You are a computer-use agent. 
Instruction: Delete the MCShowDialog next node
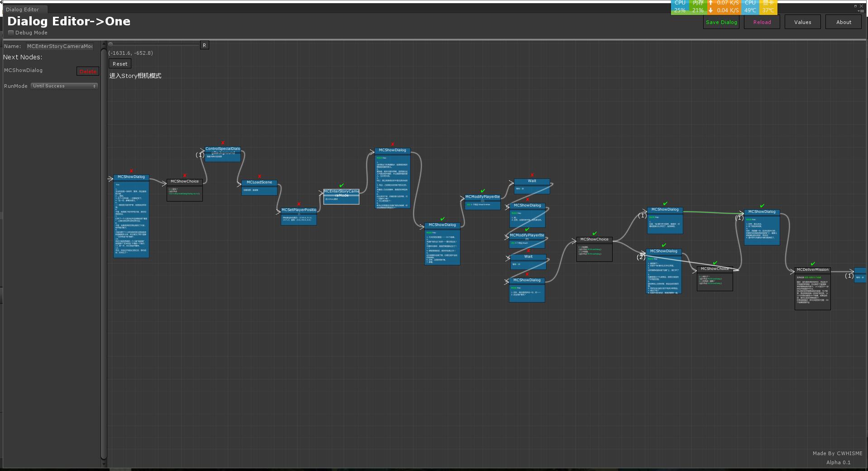click(x=87, y=72)
